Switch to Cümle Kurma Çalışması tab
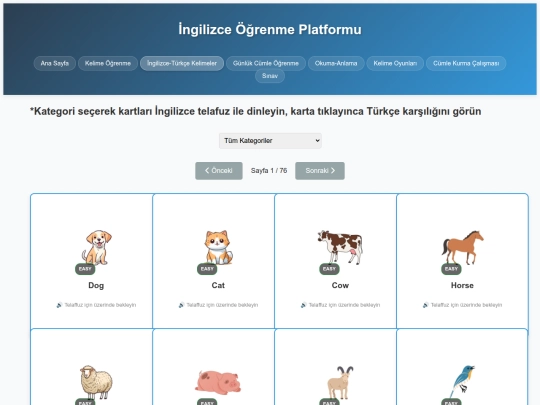This screenshot has height=405, width=540. [466, 63]
